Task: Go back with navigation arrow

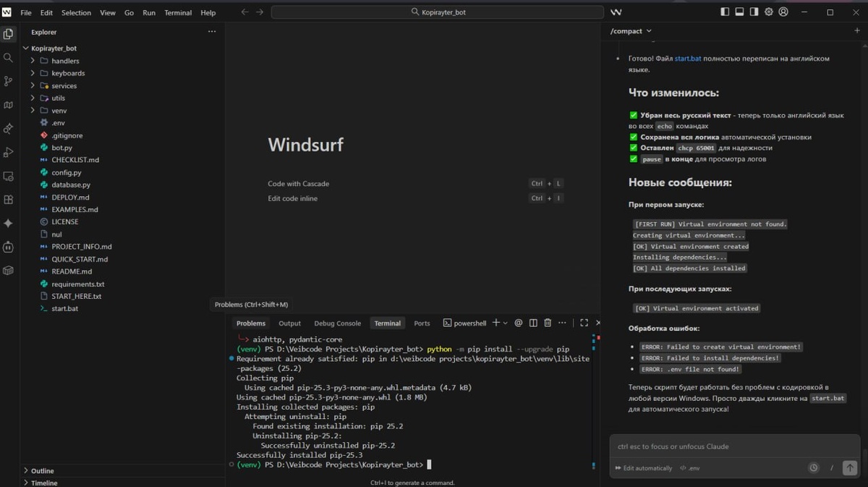Action: pyautogui.click(x=244, y=12)
